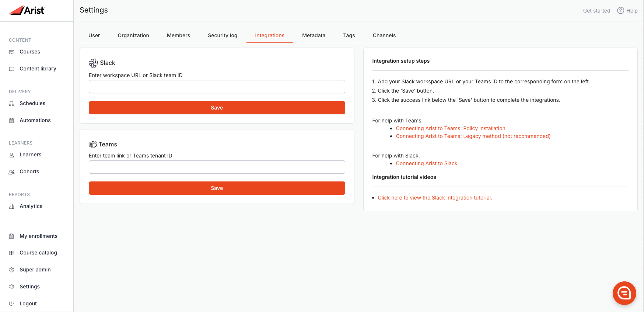Click the Teams section heading
644x312 pixels.
tap(108, 145)
